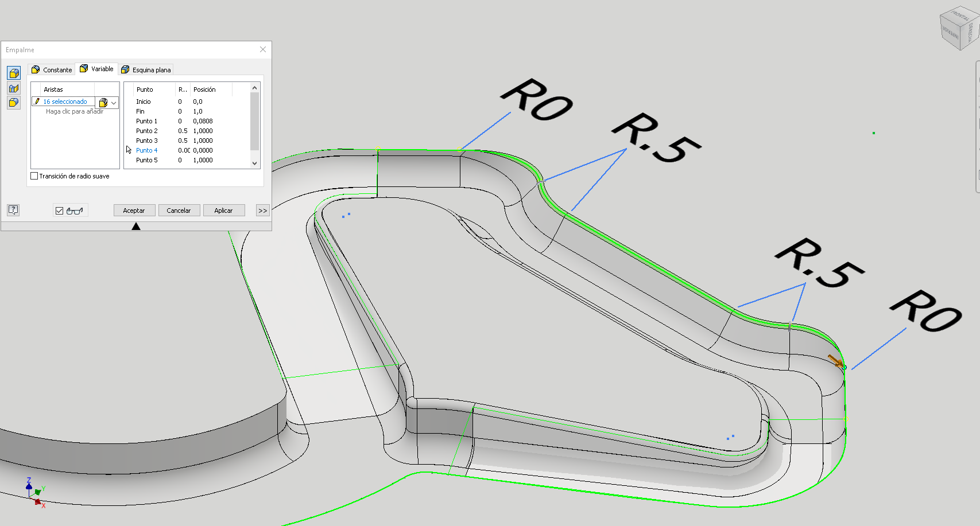Viewport: 980px width, 526px height.
Task: Click the Aceptar button
Action: click(134, 211)
